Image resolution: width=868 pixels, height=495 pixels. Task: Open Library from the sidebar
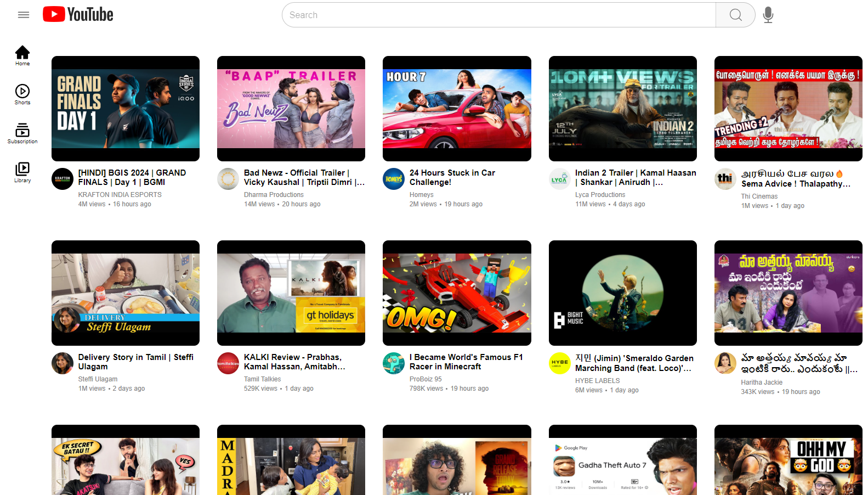click(x=22, y=172)
